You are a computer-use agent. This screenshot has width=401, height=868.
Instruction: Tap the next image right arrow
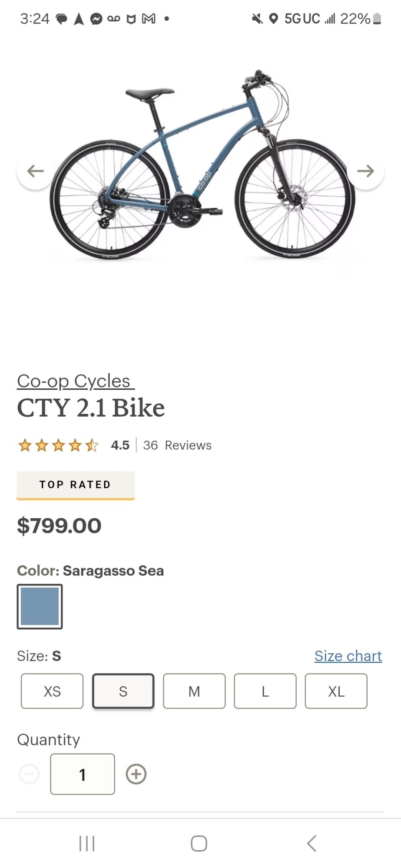[365, 171]
